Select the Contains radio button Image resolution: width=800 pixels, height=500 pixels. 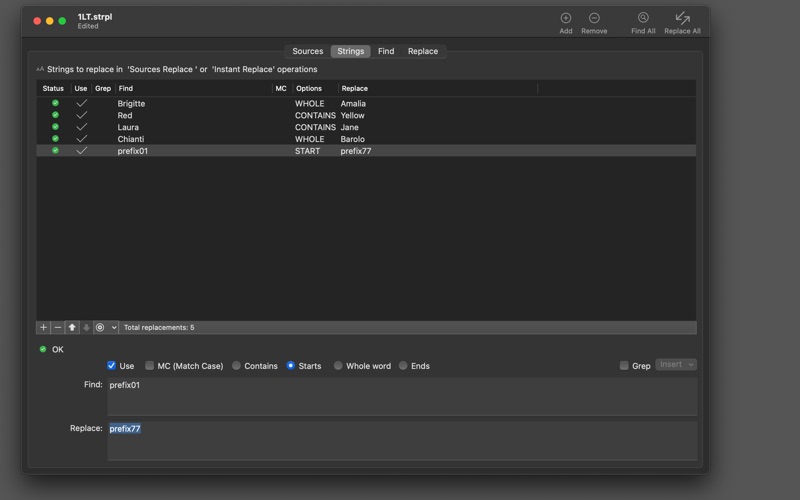(x=236, y=365)
